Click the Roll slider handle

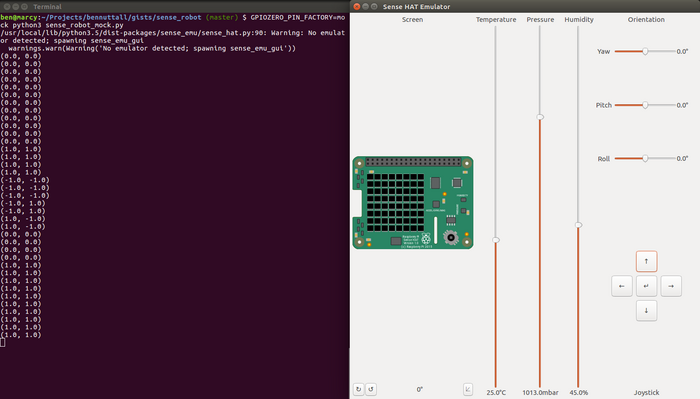coord(645,158)
